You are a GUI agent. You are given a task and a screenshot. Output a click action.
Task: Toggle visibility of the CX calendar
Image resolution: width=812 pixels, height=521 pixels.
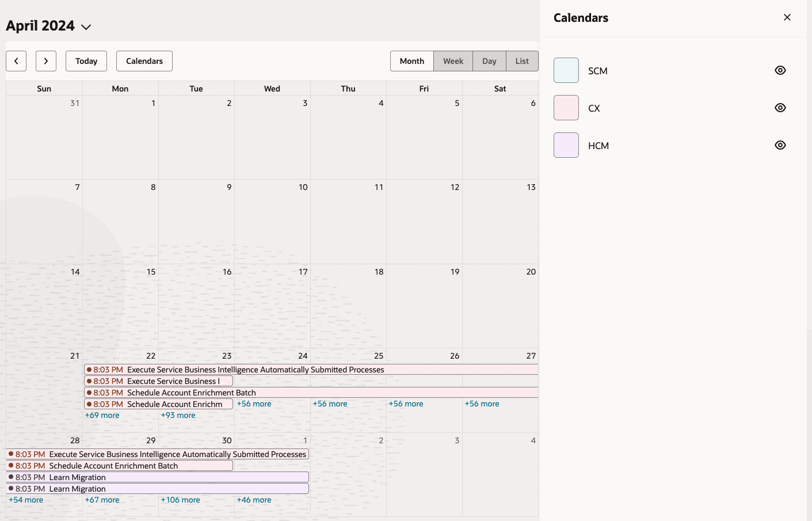tap(780, 108)
